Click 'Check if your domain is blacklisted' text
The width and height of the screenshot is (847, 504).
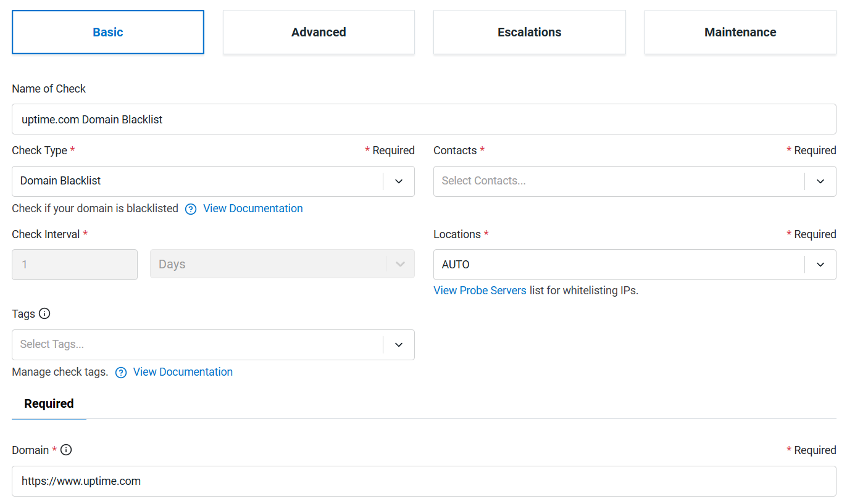click(x=95, y=209)
